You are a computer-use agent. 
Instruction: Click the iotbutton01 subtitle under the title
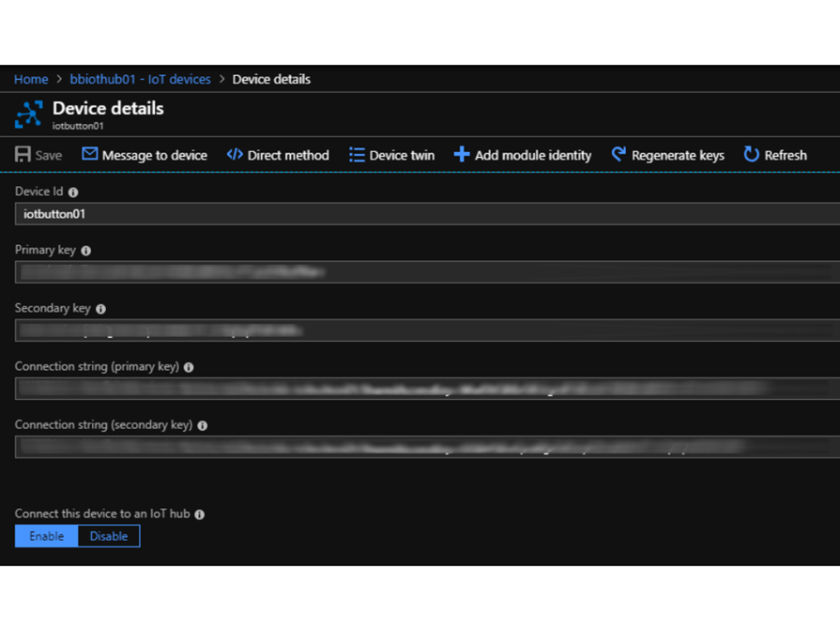(x=78, y=126)
